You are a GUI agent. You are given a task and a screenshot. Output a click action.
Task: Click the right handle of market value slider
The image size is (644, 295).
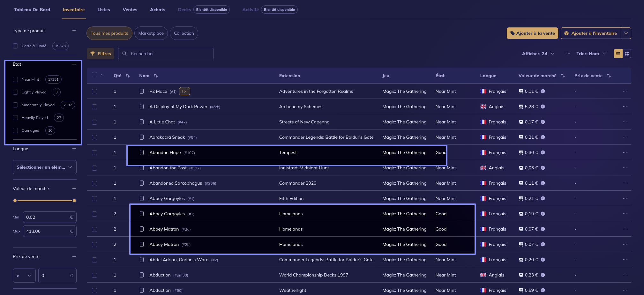(74, 201)
